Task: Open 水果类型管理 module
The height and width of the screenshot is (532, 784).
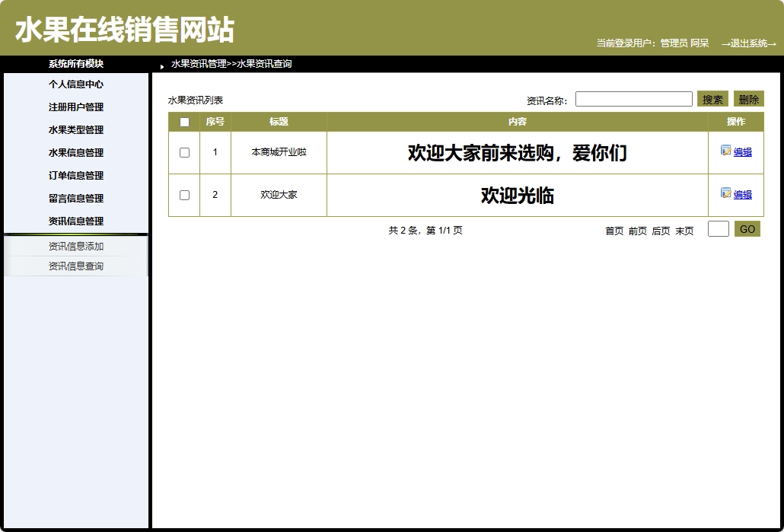Action: pos(75,130)
